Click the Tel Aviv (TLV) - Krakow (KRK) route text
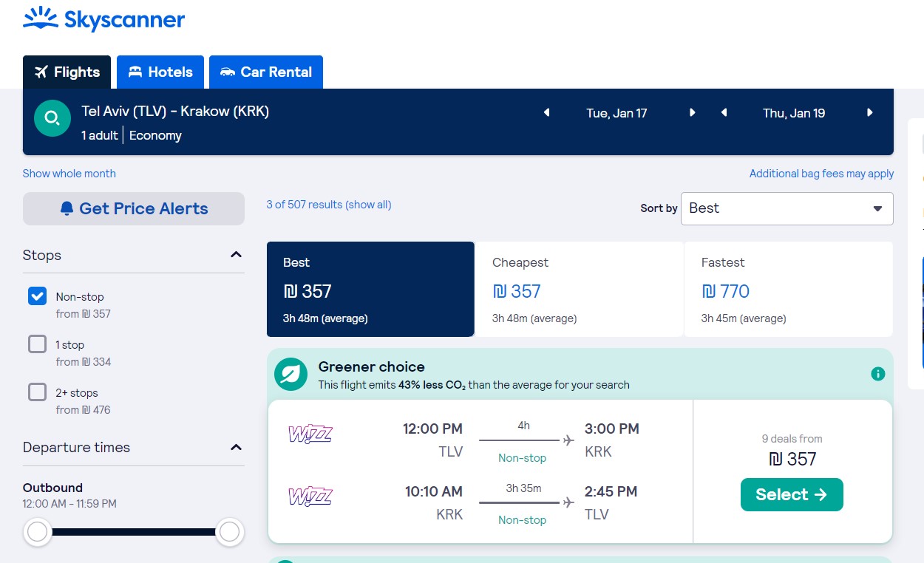This screenshot has height=563, width=924. (175, 112)
